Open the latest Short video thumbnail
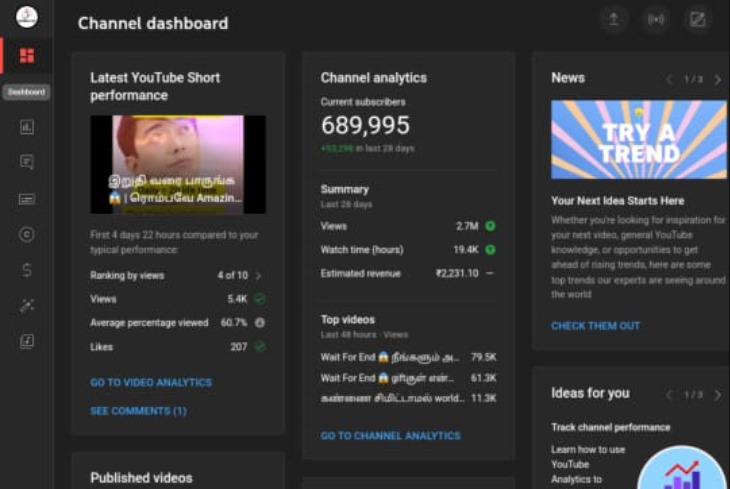 (x=178, y=164)
